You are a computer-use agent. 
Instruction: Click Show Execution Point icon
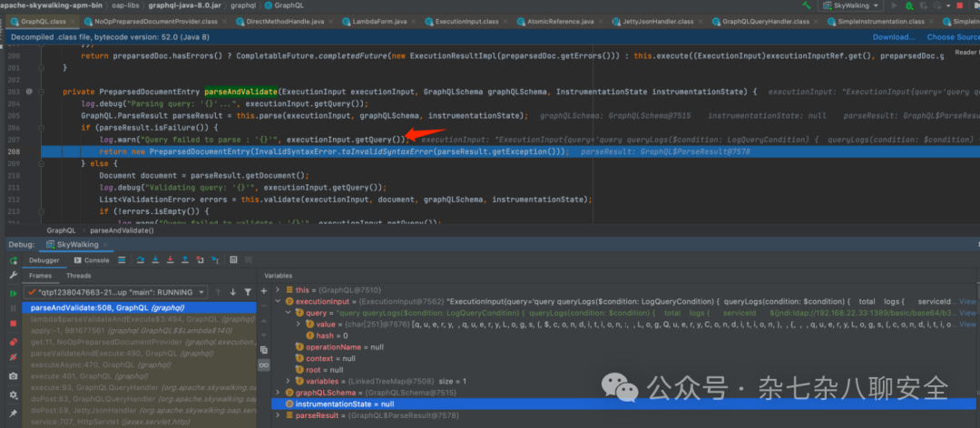click(x=122, y=260)
